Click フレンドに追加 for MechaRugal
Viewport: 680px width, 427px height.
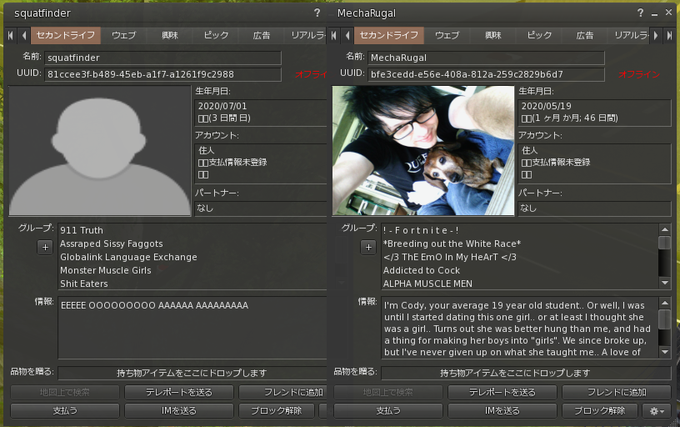click(x=617, y=392)
